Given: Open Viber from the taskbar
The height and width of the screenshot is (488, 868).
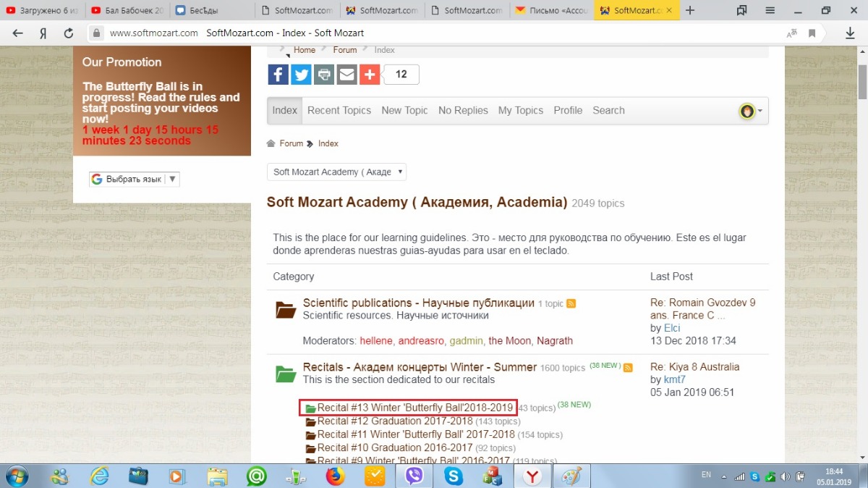Looking at the screenshot, I should pos(414,476).
